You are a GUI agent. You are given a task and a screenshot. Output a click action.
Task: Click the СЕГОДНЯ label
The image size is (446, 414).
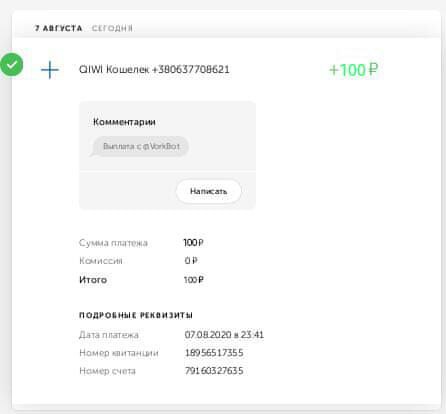pos(112,28)
